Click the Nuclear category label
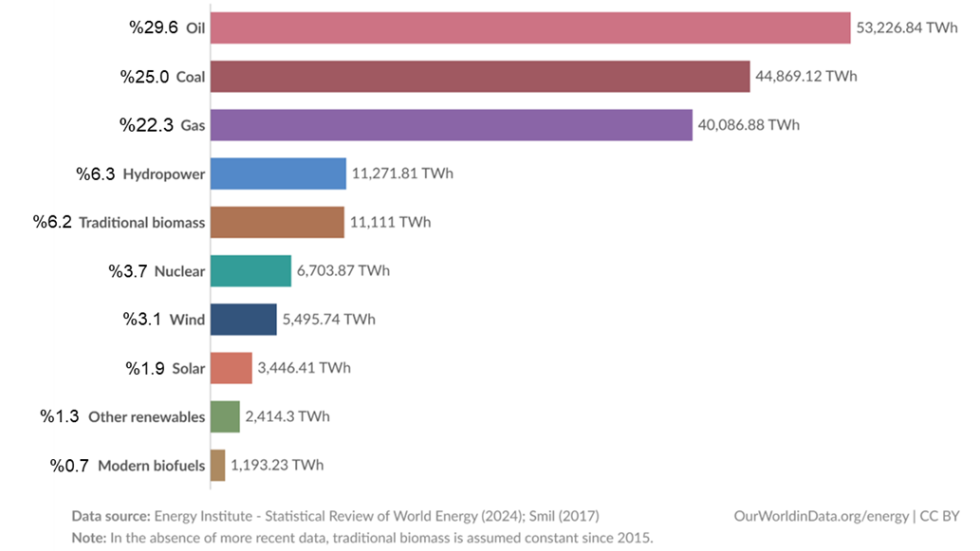 pos(179,272)
